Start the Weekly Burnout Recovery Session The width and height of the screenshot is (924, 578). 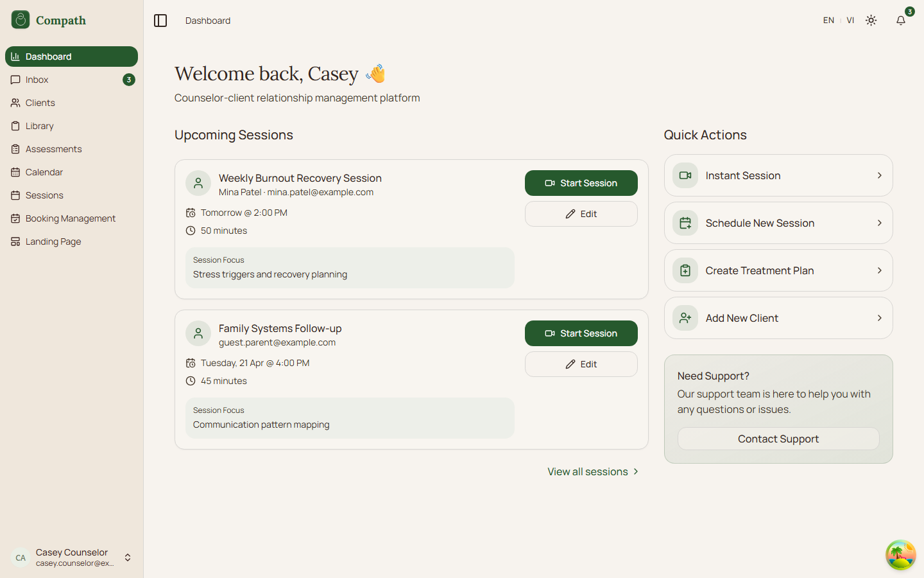click(581, 183)
